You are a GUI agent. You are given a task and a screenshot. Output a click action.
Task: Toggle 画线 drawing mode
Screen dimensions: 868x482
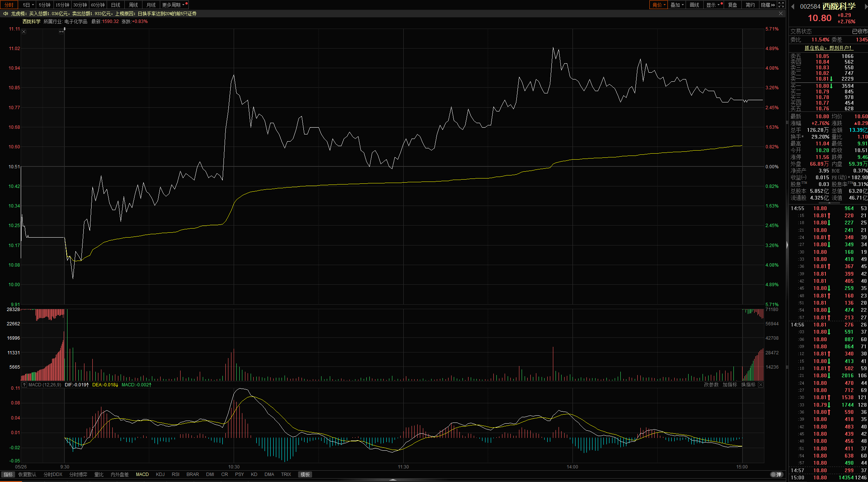pyautogui.click(x=694, y=5)
